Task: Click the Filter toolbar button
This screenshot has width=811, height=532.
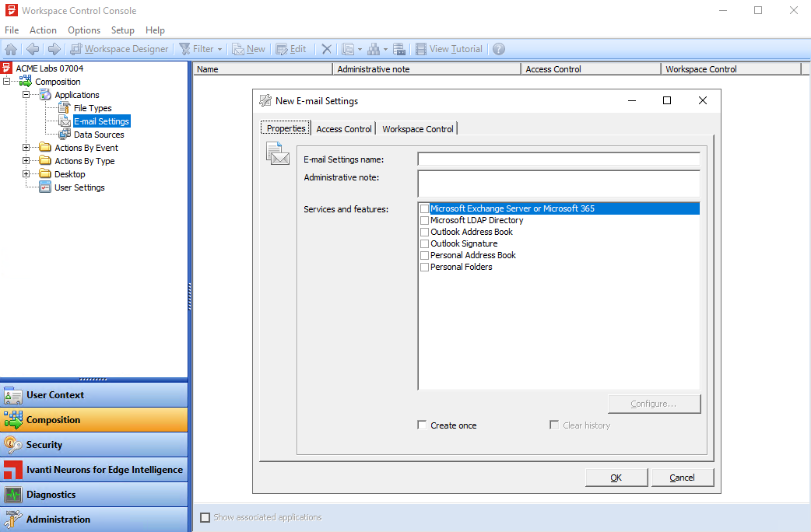Action: point(197,49)
